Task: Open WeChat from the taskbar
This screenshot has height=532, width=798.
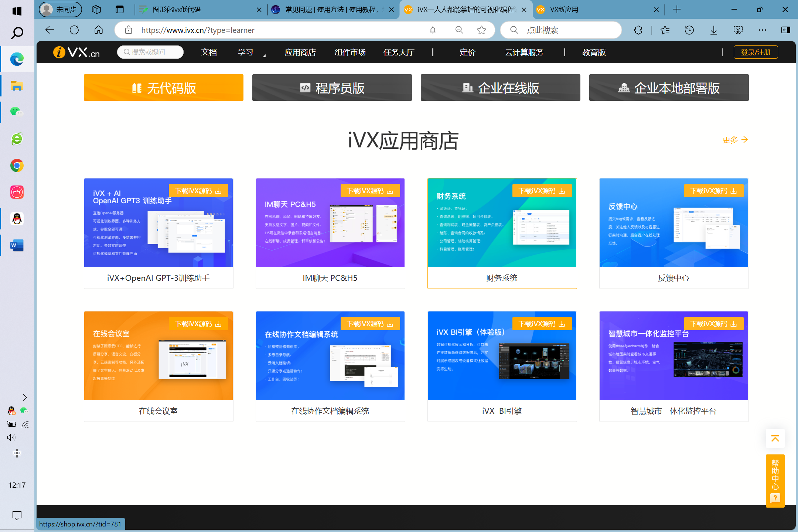Action: pyautogui.click(x=17, y=112)
